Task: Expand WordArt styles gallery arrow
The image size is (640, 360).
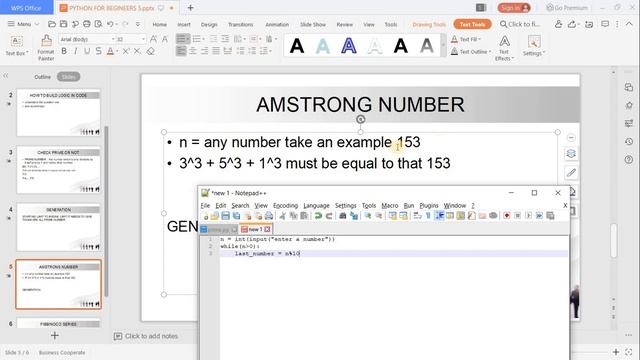Action: point(443,45)
